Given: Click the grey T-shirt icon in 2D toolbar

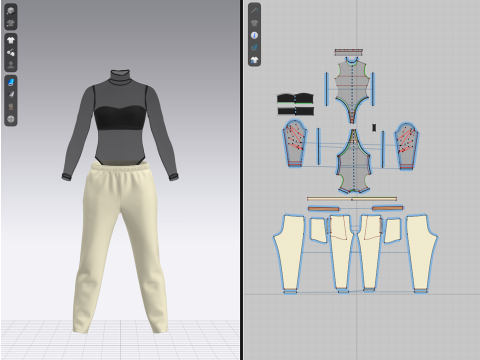Looking at the screenshot, I should click(254, 23).
